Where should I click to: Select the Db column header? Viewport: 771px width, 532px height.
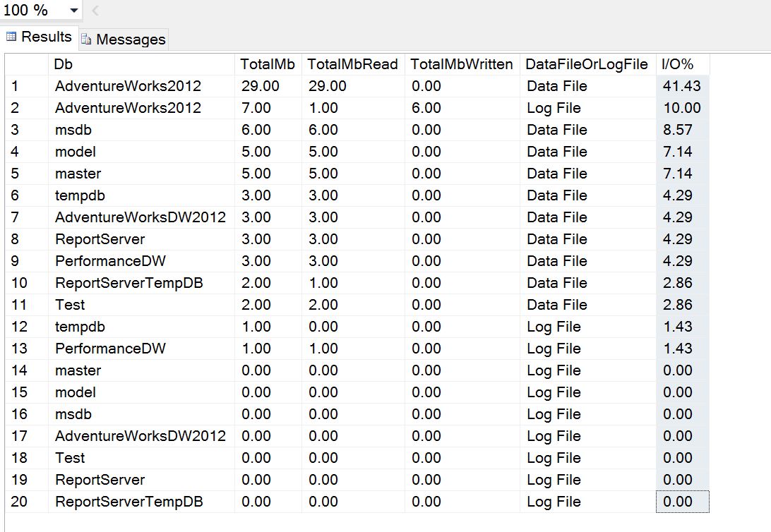(142, 64)
